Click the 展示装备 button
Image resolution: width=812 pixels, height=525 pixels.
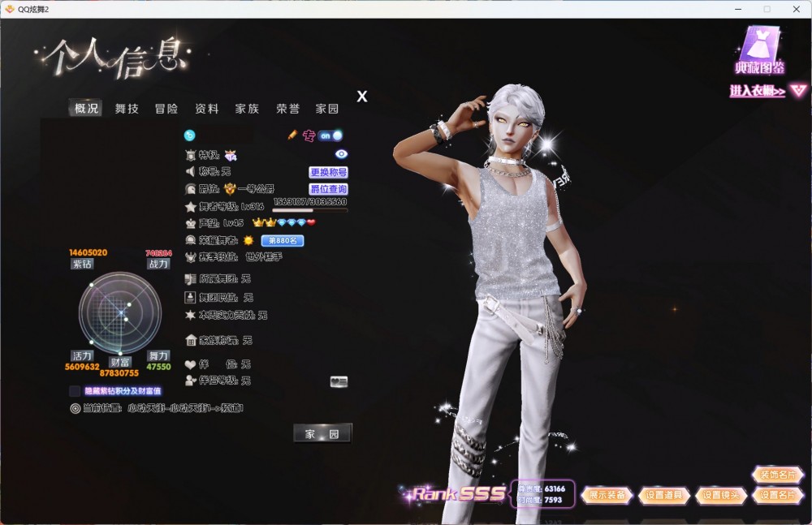click(607, 495)
